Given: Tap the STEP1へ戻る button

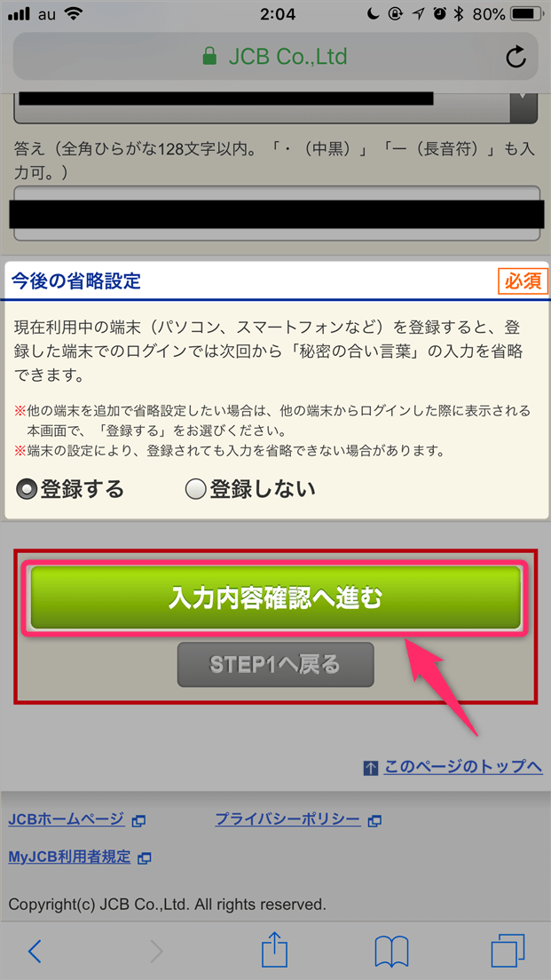Looking at the screenshot, I should point(275,664).
